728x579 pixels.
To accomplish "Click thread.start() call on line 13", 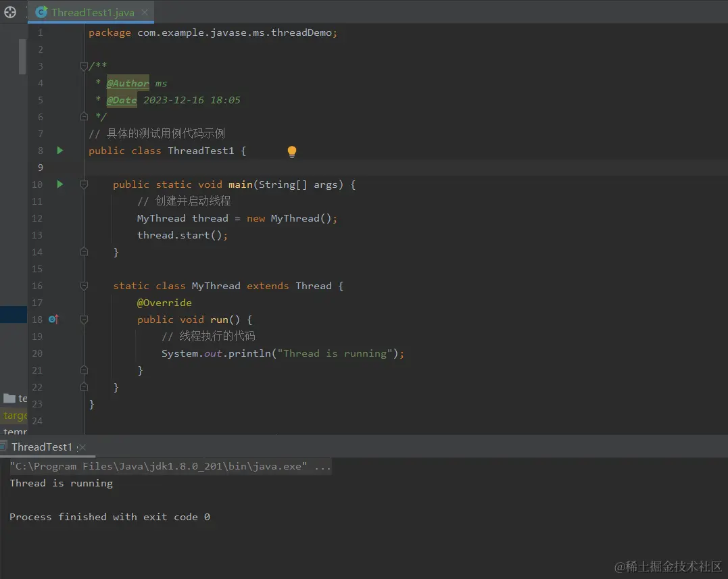I will 182,235.
